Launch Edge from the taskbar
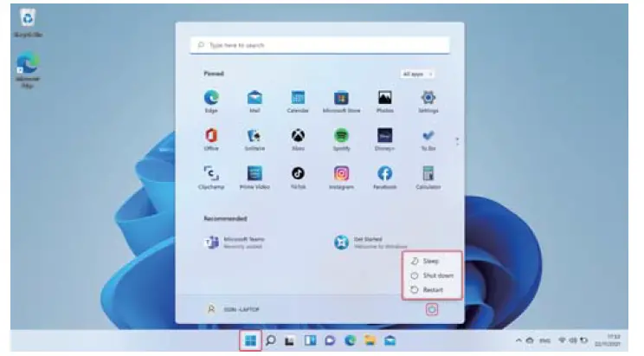 coord(350,340)
